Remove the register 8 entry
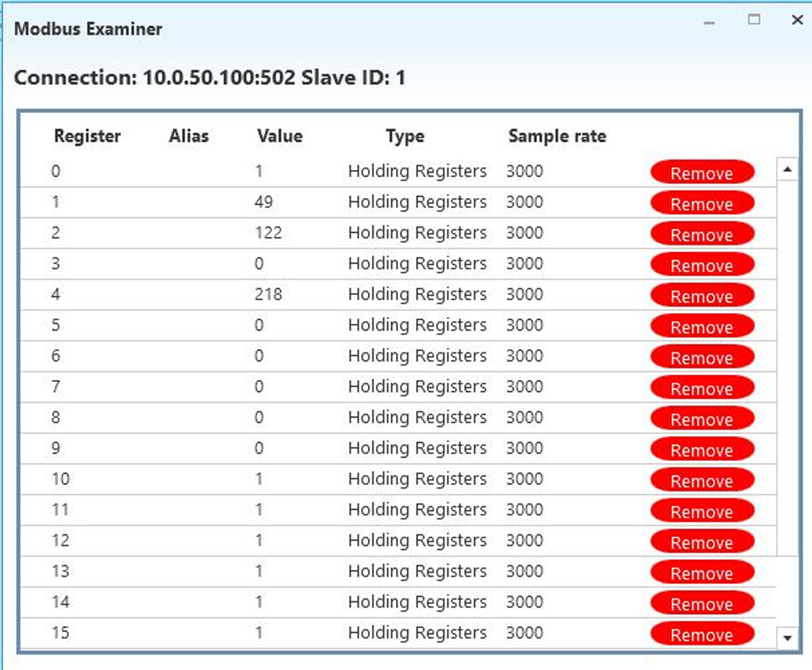Viewport: 812px width, 670px height. pos(702,418)
